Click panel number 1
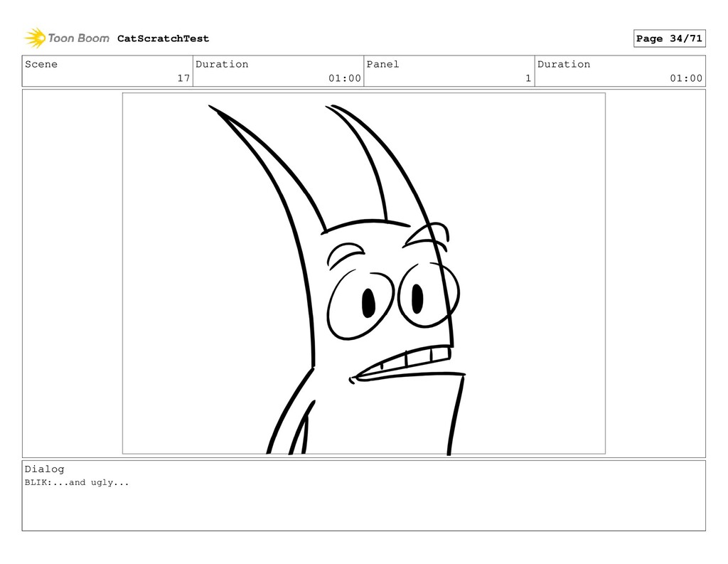The height and width of the screenshot is (564, 728). (528, 78)
